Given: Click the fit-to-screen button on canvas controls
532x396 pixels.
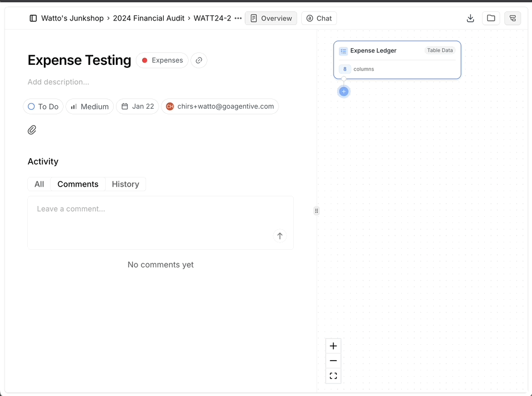Looking at the screenshot, I should (333, 375).
